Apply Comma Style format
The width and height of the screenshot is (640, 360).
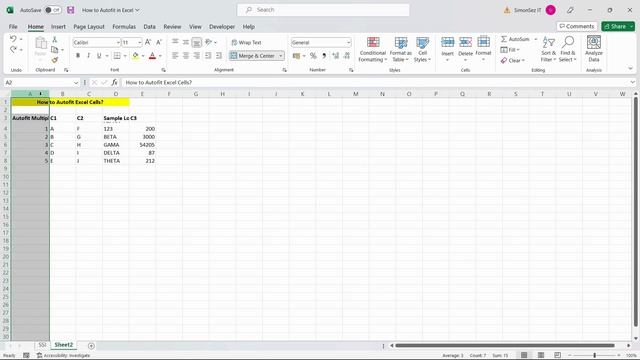pyautogui.click(x=324, y=56)
